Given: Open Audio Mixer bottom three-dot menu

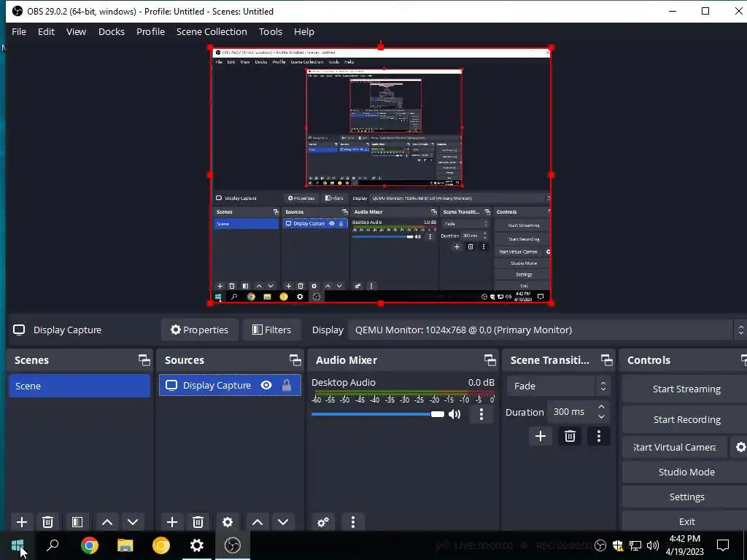Looking at the screenshot, I should 353,522.
